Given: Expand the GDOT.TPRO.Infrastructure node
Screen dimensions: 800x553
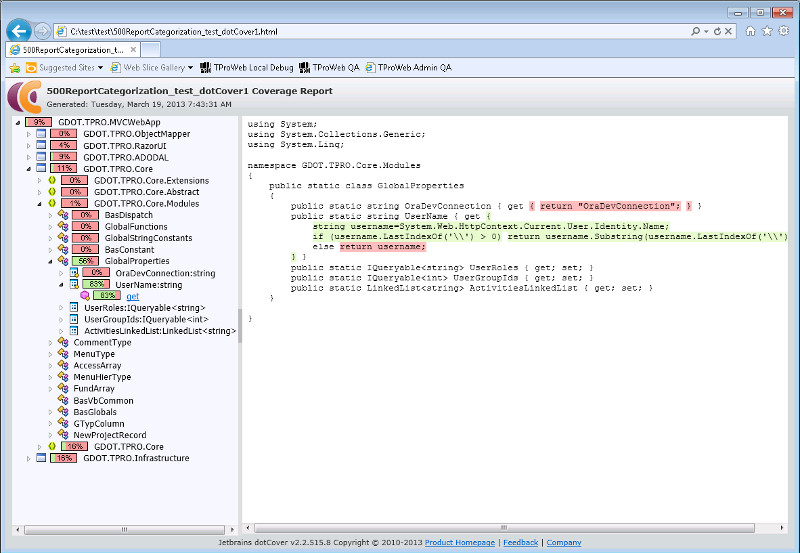Looking at the screenshot, I should 29,458.
